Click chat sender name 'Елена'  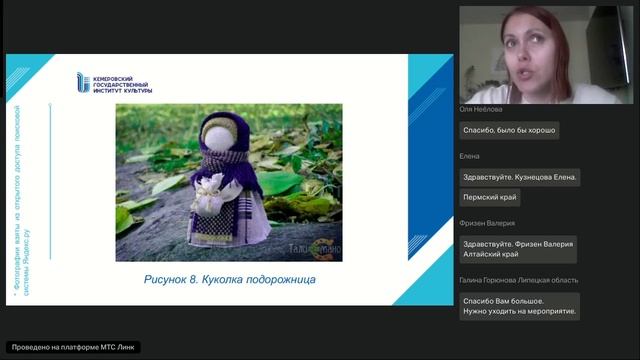coord(469,156)
